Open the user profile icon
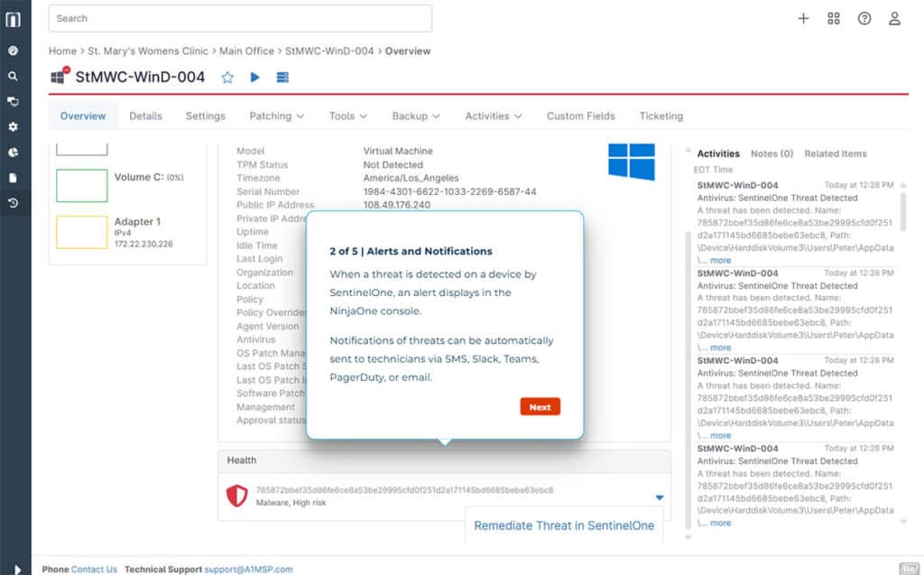Screen dimensions: 924x575 click(894, 18)
